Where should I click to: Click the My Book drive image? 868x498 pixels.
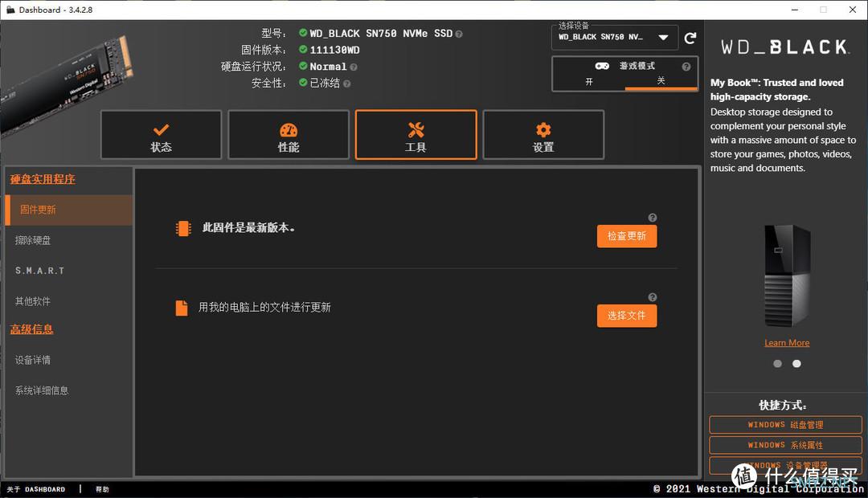(x=787, y=276)
